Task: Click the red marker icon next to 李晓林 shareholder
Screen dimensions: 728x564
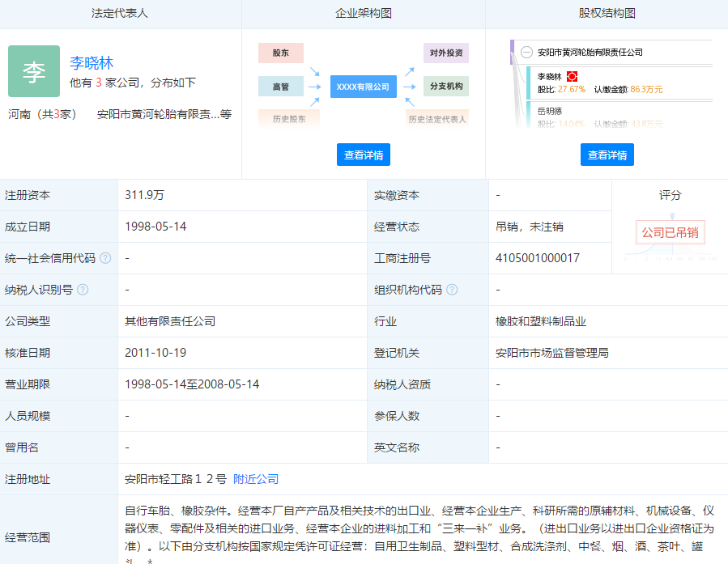Action: [572, 77]
